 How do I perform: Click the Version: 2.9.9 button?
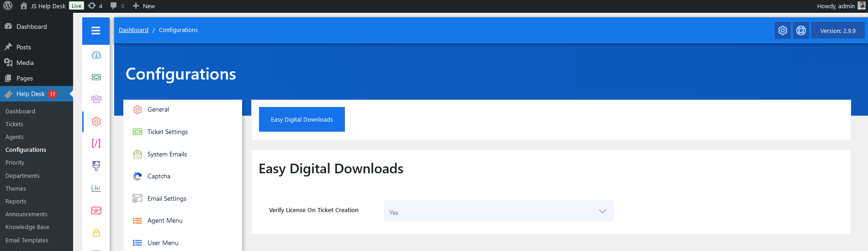[x=837, y=31]
